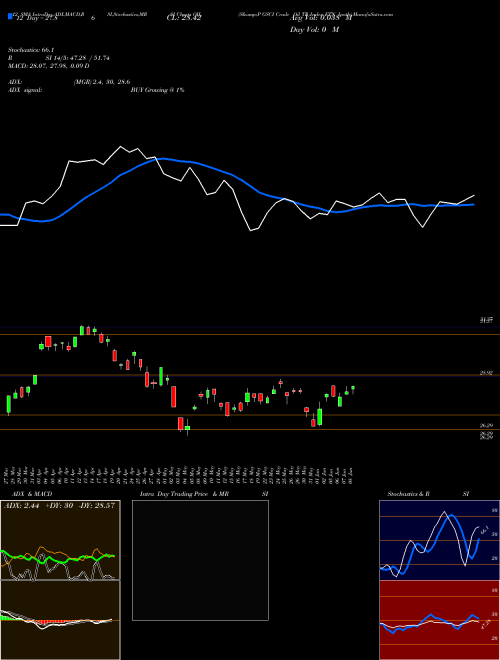Click the 'Stochastics & R' panel title
The image size is (500, 660).
pyautogui.click(x=409, y=494)
